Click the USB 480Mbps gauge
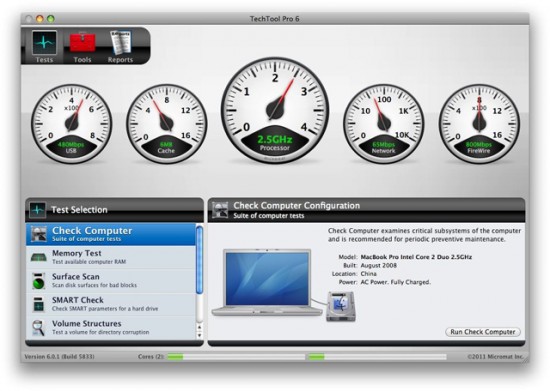The height and width of the screenshot is (391, 550). 72,123
